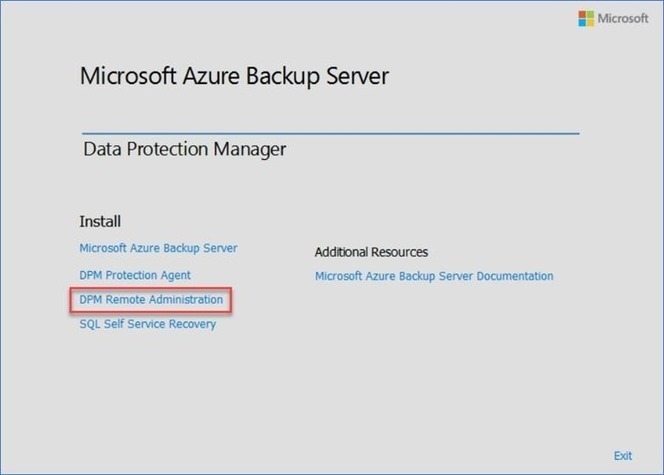
Task: Choose the first option under Install
Action: [x=158, y=248]
